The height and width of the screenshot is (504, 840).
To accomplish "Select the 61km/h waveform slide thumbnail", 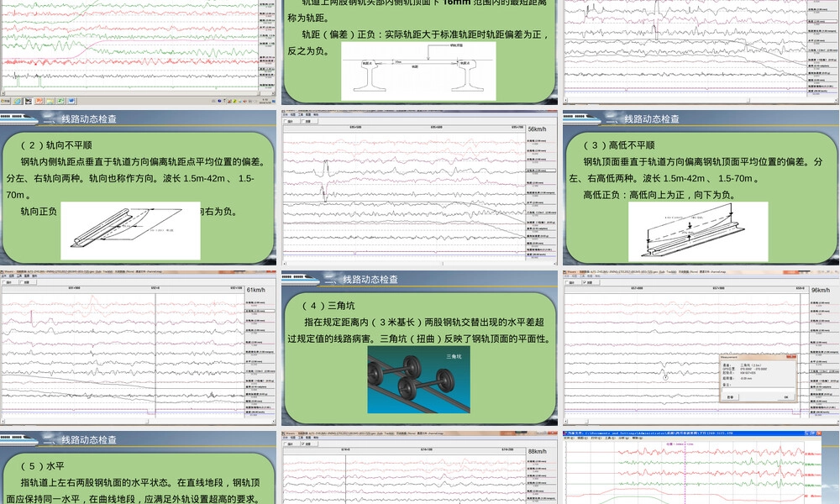I will point(139,348).
